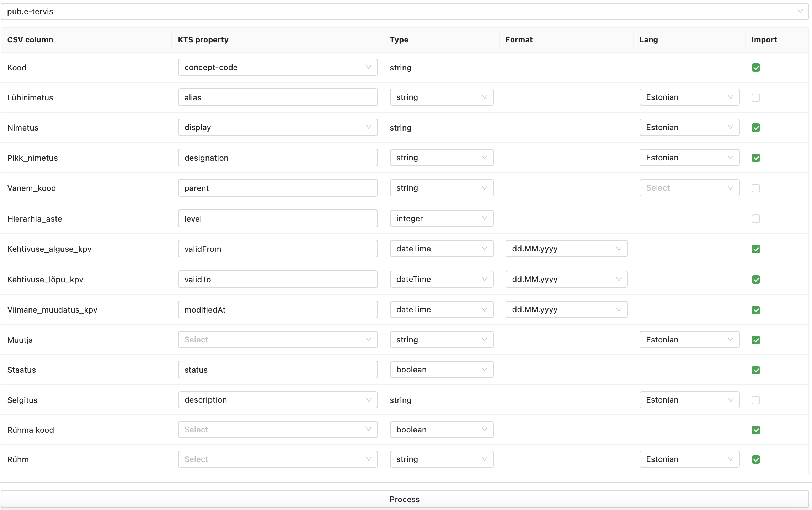
Task: Click the green import checkmark for Staatus
Action: [756, 370]
